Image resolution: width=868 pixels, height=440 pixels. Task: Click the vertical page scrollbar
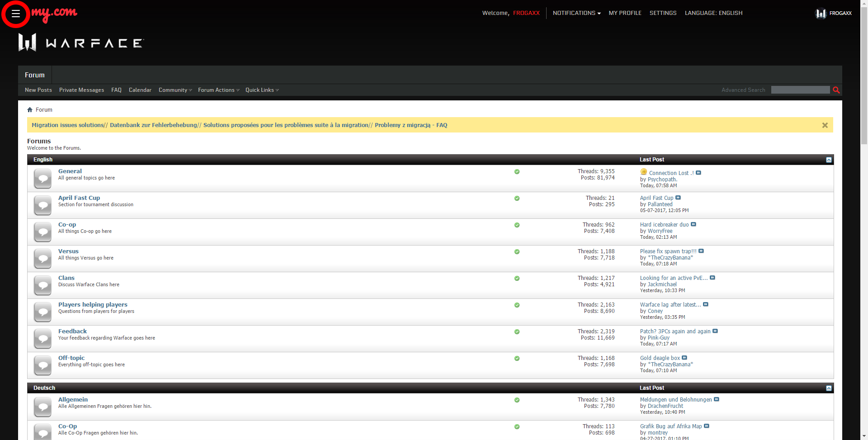(x=864, y=77)
